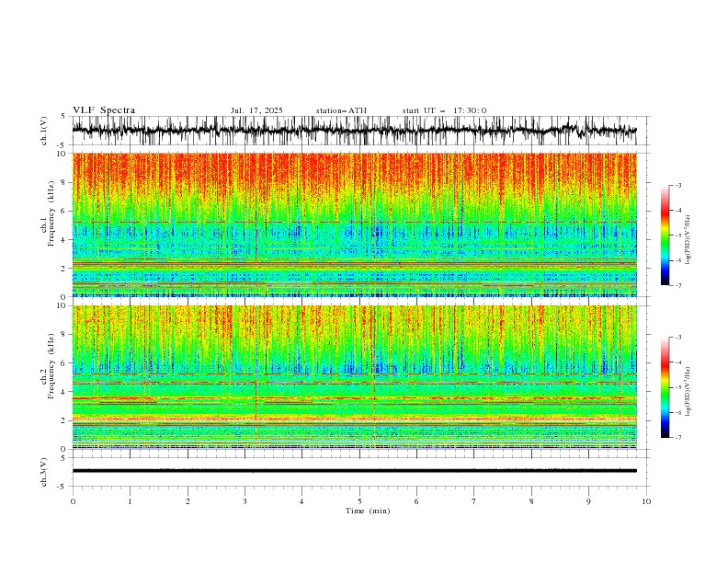Viewport: 728px width, 563px height.
Task: Click the ch.1 spectrogram color scale bar
Action: pyautogui.click(x=665, y=235)
